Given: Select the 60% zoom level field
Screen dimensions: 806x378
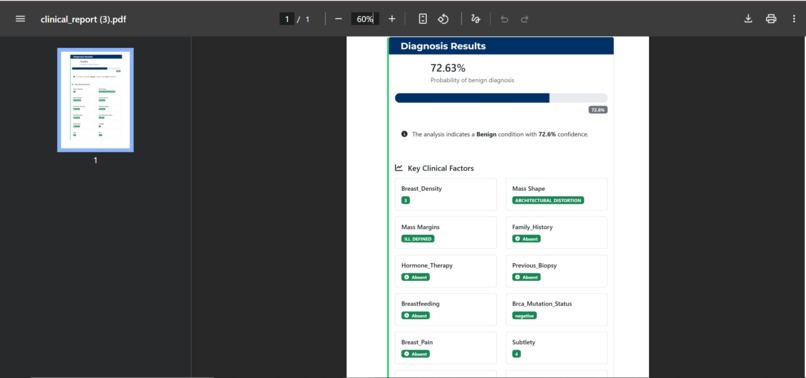Looking at the screenshot, I should [365, 19].
